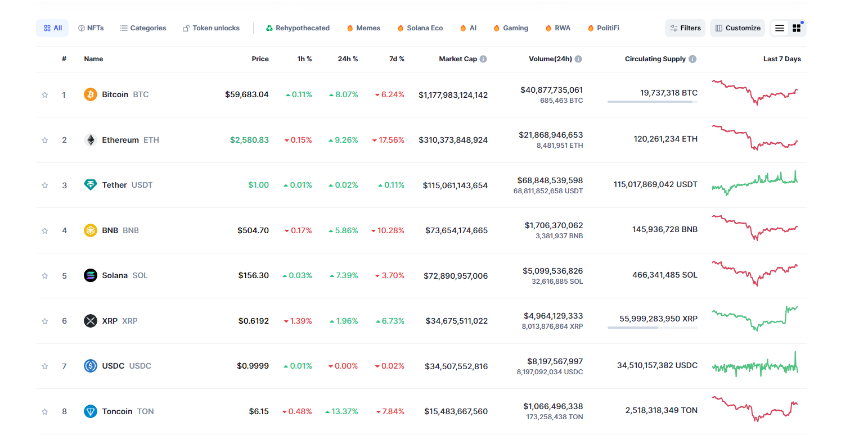Star XRP for the watchlist

(44, 321)
